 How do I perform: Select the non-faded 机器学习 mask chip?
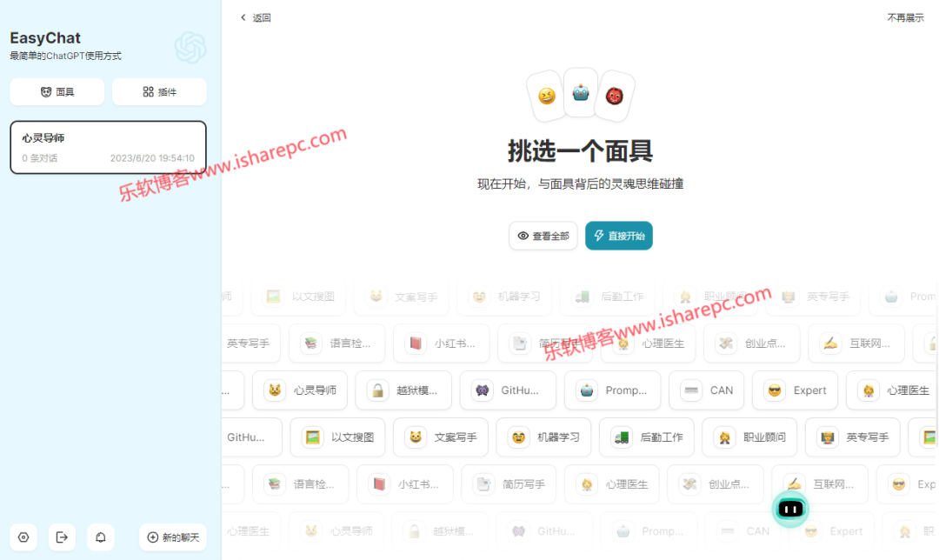543,437
